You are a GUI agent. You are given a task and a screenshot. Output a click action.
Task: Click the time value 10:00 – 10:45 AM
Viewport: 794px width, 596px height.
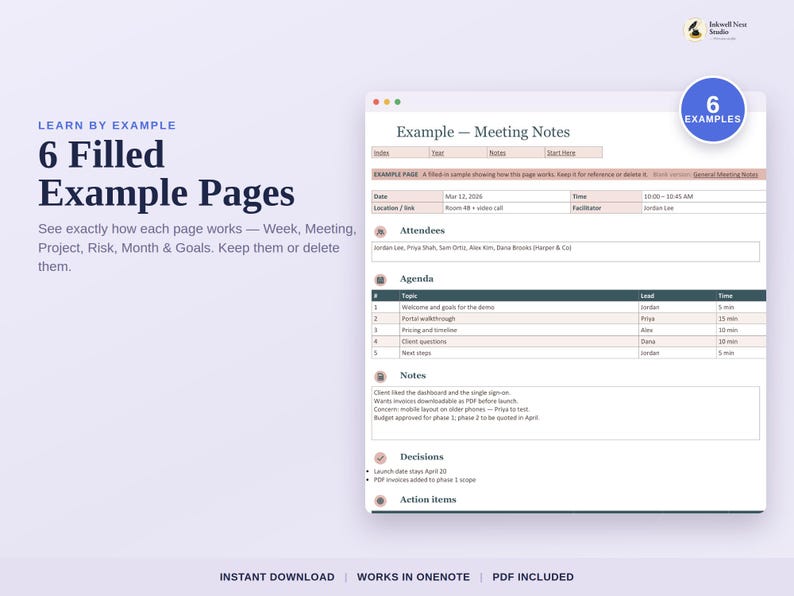668,196
